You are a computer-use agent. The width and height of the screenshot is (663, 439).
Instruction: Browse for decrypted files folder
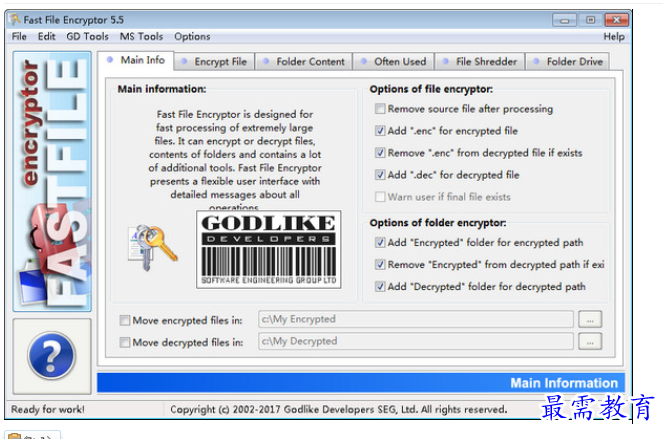(590, 341)
